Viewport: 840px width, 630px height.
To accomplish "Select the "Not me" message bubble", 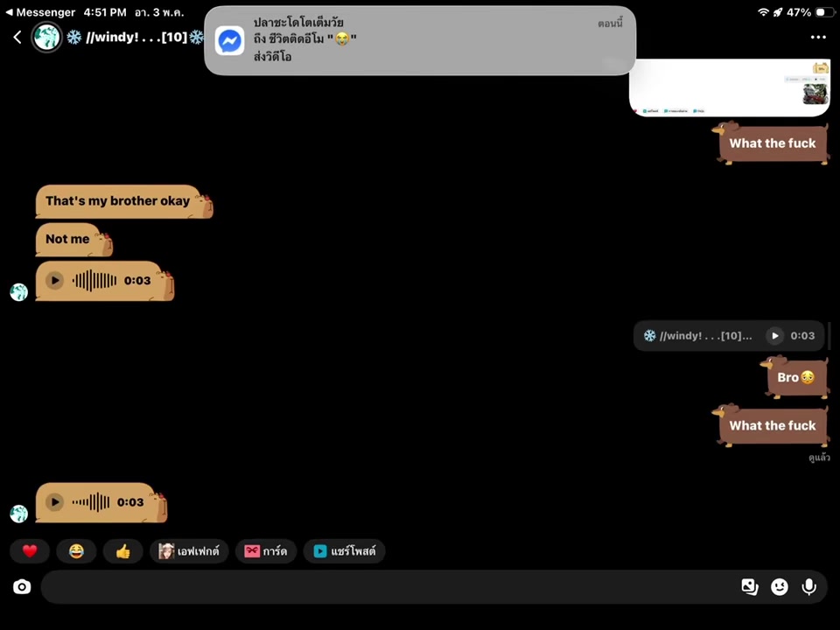I will click(73, 240).
